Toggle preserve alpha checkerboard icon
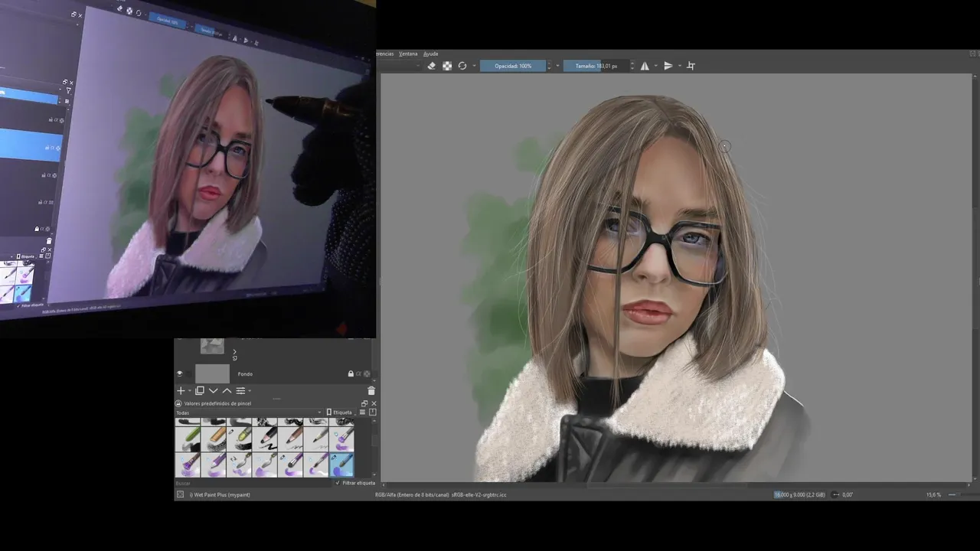980x551 pixels. (x=447, y=66)
